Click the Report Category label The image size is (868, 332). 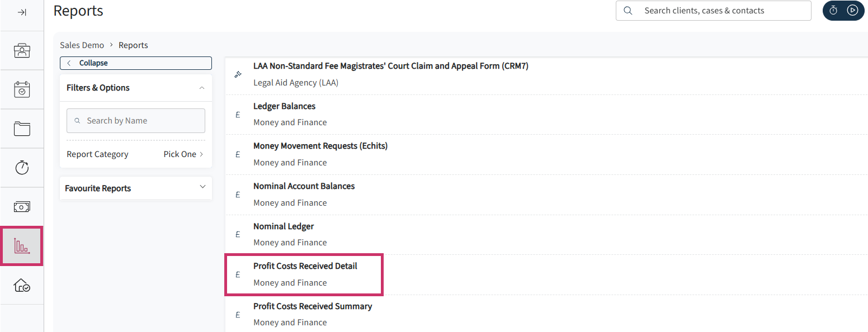coord(97,154)
